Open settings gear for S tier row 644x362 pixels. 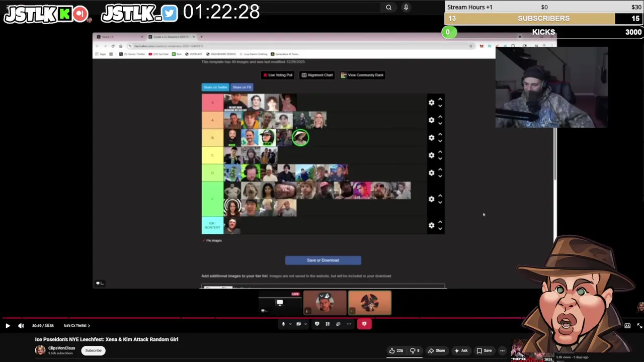431,103
